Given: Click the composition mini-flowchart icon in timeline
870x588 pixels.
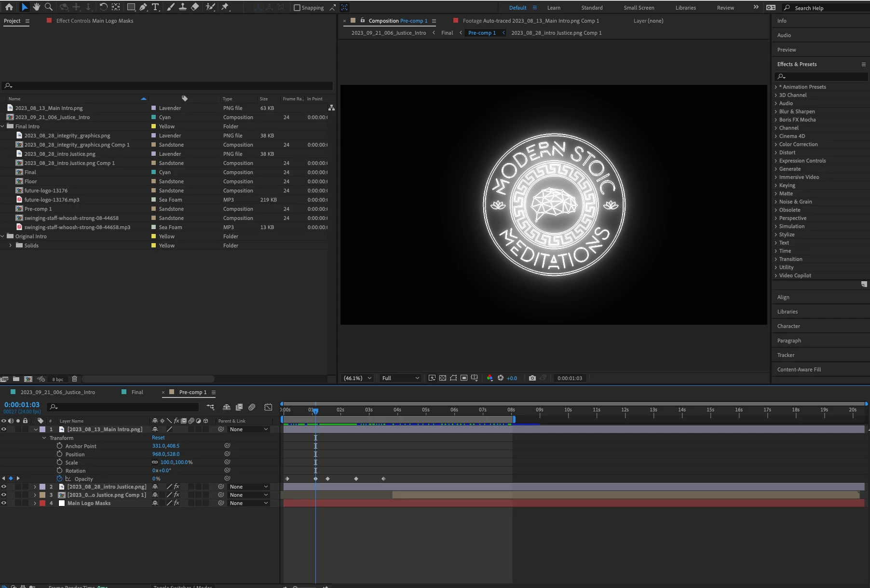Looking at the screenshot, I should click(210, 407).
